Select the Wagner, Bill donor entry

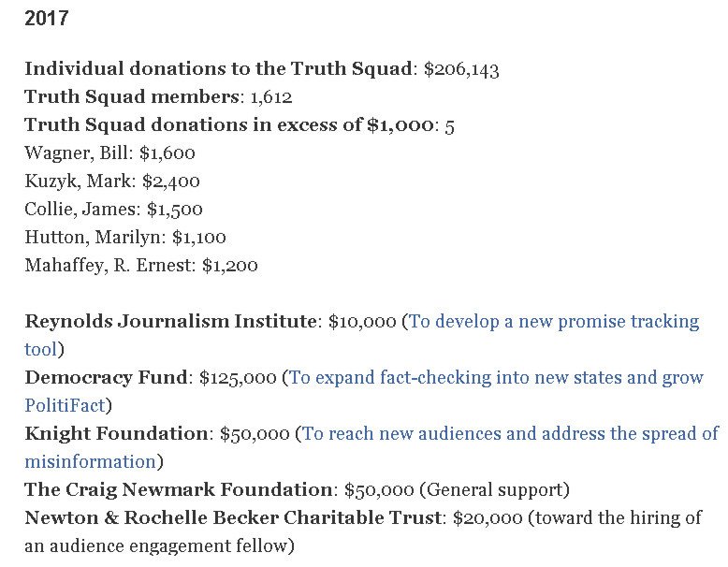click(x=109, y=153)
